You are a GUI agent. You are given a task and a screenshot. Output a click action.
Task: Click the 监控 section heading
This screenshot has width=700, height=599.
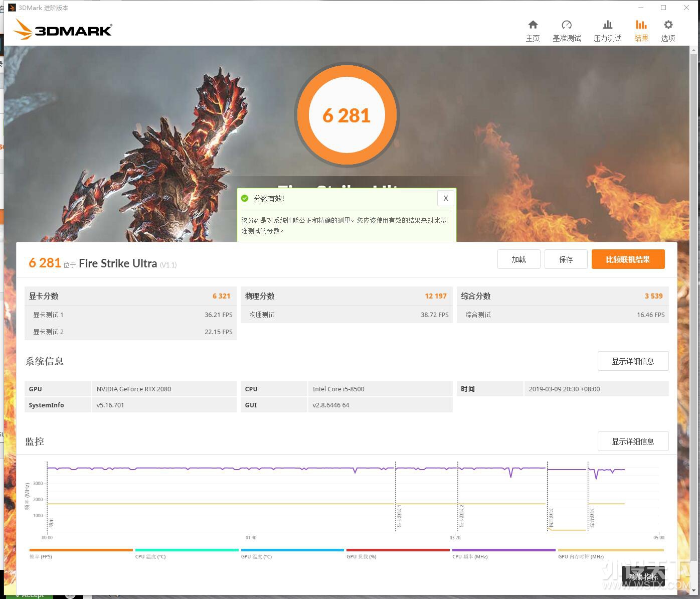coord(35,441)
